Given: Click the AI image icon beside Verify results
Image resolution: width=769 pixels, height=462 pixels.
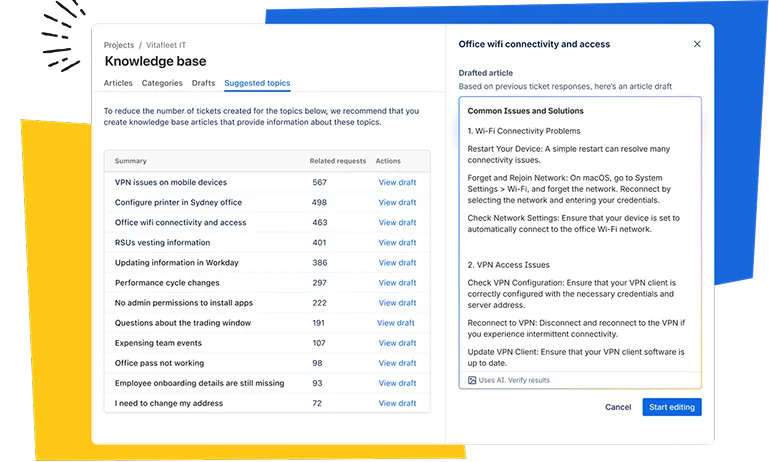Looking at the screenshot, I should [472, 380].
